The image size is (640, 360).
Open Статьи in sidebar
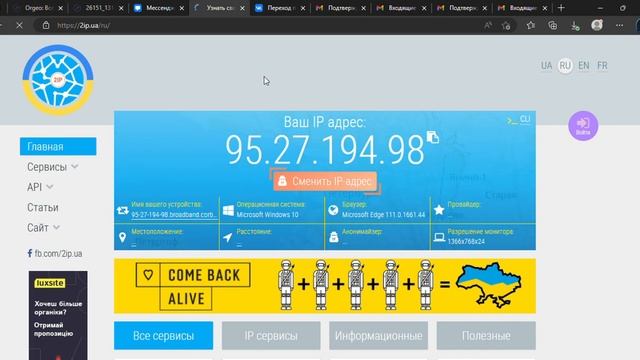point(42,207)
